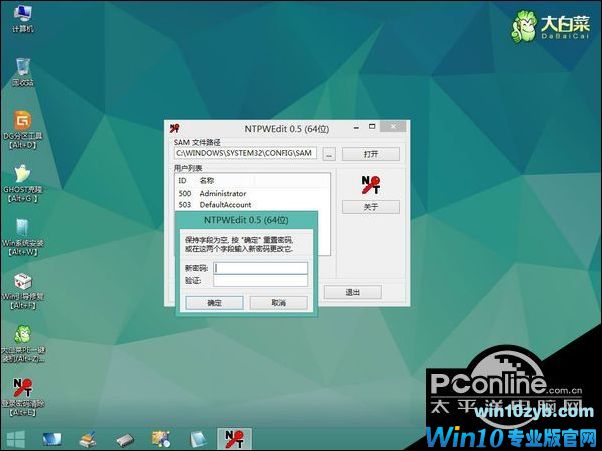602x451 pixels.
Task: Open the 计算机 desktop icon
Action: pyautogui.click(x=23, y=19)
